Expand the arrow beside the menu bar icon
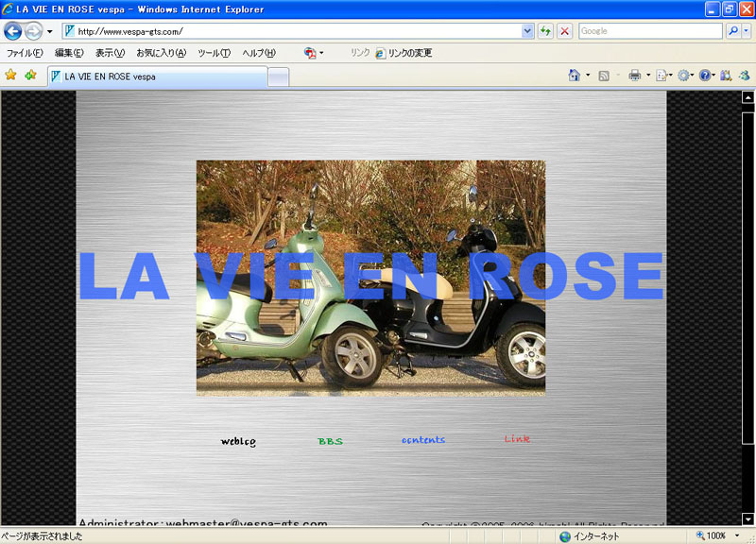 coord(321,53)
